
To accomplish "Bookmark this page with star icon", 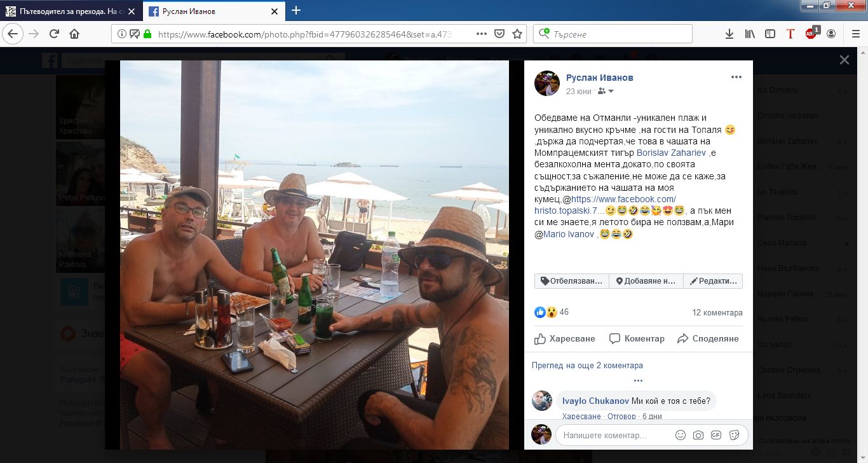I will (x=517, y=34).
